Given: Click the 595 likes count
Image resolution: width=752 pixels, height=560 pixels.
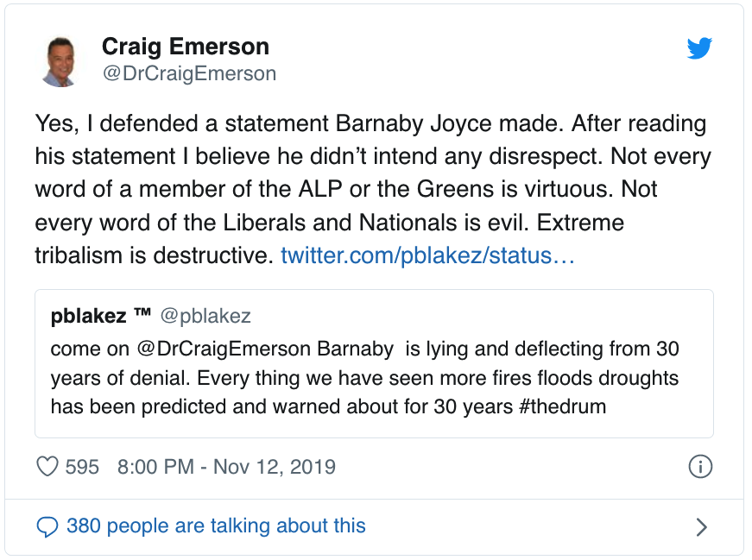Looking at the screenshot, I should coord(83,468).
